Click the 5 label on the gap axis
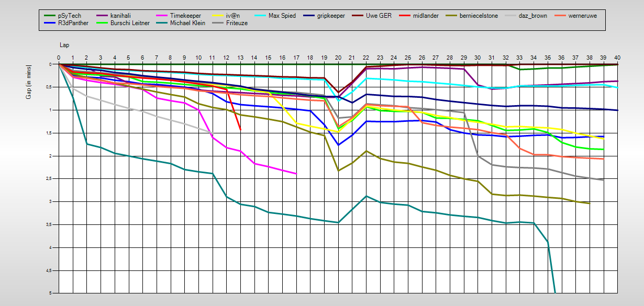This screenshot has height=306, width=644. [51, 293]
